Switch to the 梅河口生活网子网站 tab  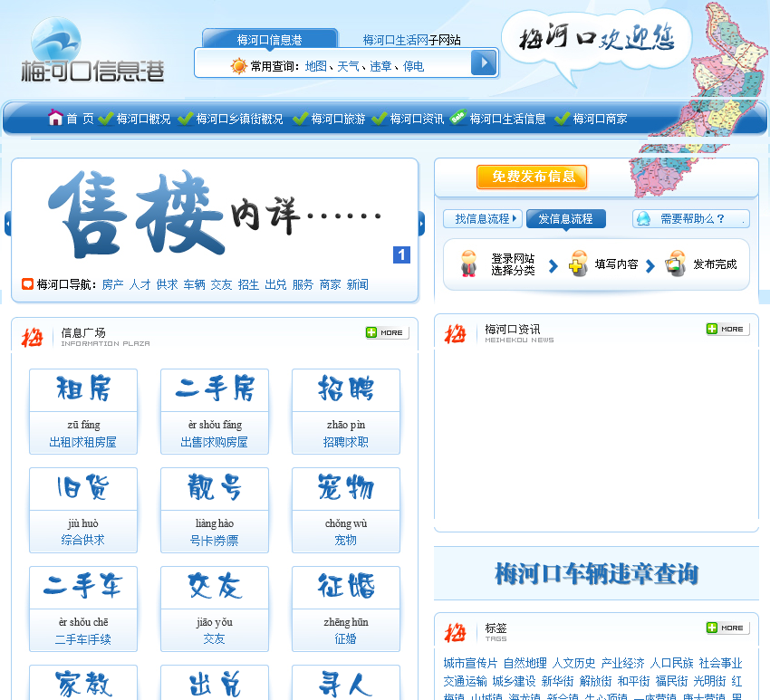411,40
